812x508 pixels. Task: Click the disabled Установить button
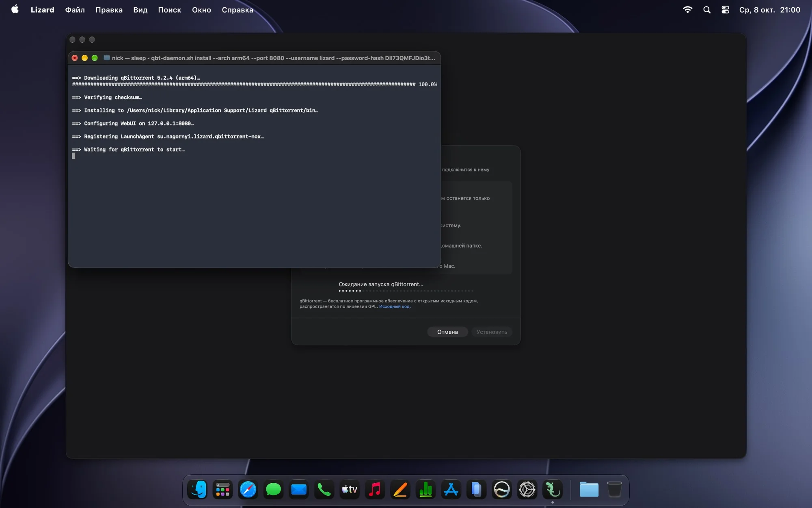492,332
